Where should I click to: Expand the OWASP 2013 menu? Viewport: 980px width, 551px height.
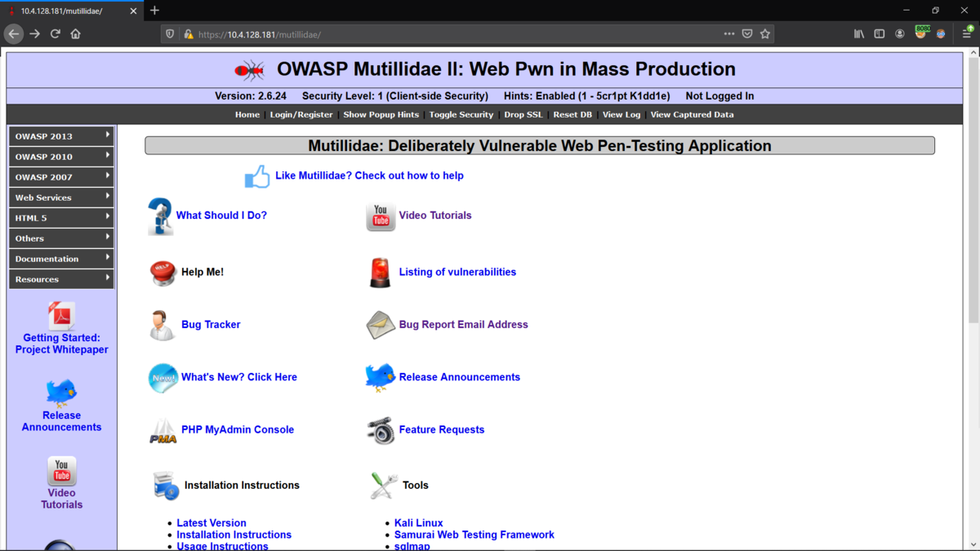(61, 136)
